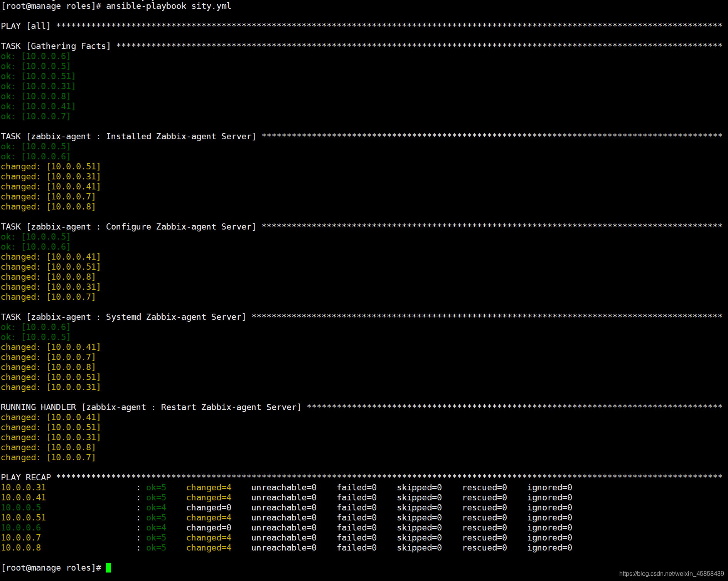
Task: Select ok: [10.0.0.31] under Gathering Facts
Action: coord(38,86)
